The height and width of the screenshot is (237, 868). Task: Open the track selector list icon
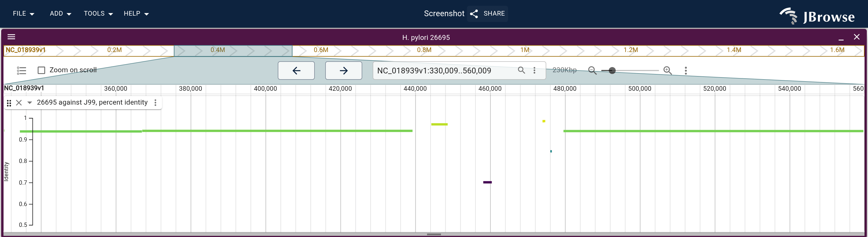[22, 70]
